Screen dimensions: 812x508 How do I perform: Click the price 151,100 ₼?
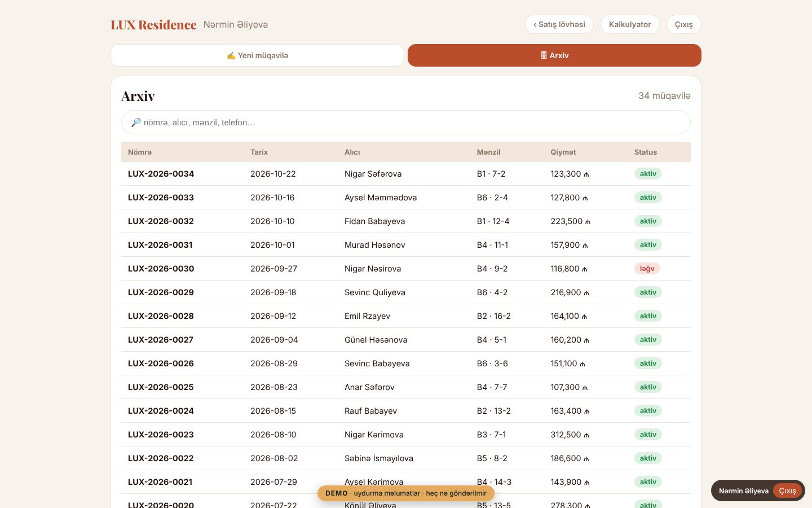[568, 364]
